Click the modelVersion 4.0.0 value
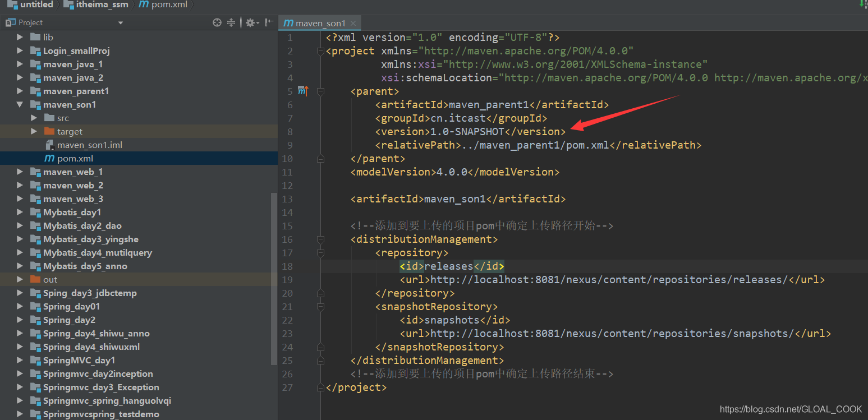Image resolution: width=868 pixels, height=420 pixels. click(x=452, y=172)
